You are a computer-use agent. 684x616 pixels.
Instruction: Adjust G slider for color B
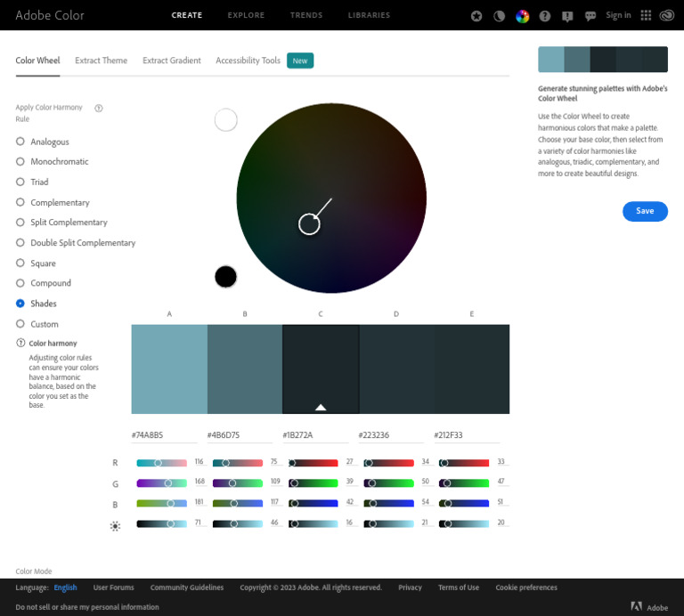coord(237,483)
